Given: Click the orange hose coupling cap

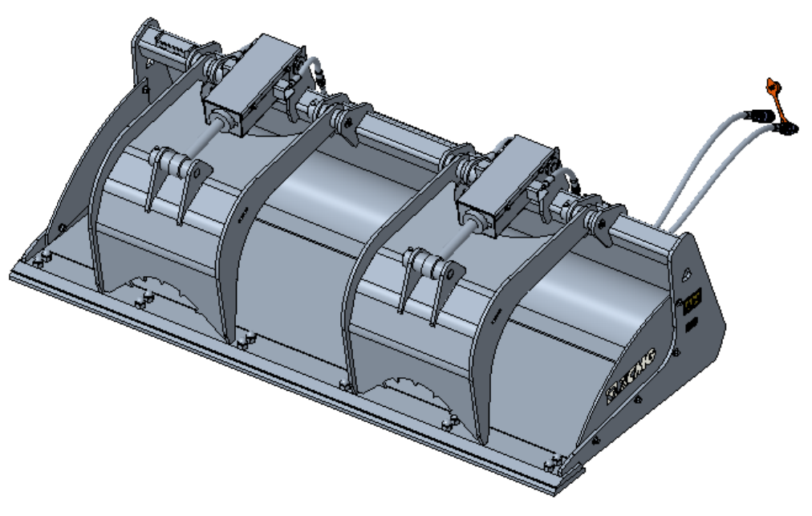Looking at the screenshot, I should (773, 87).
